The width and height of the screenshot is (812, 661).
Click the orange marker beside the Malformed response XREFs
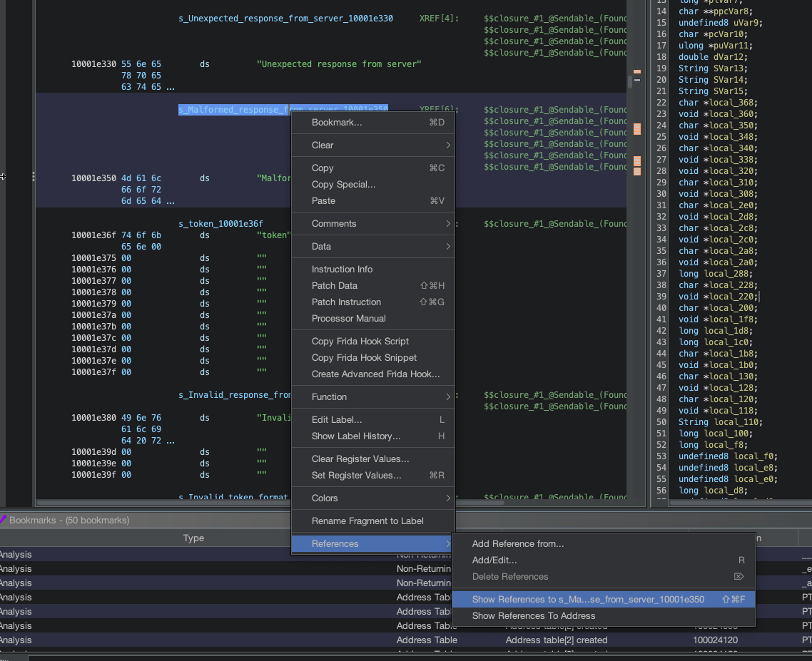click(637, 129)
